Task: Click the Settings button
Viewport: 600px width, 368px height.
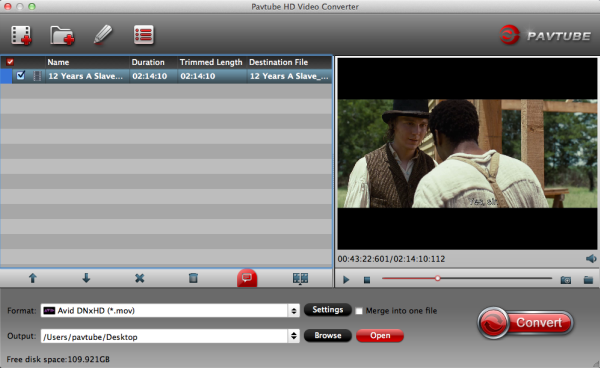Action: click(328, 310)
